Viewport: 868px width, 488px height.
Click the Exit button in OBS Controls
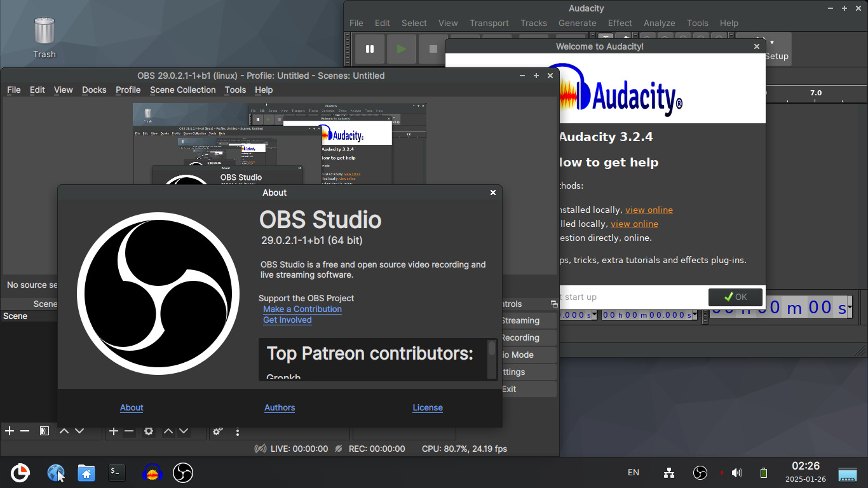(529, 390)
